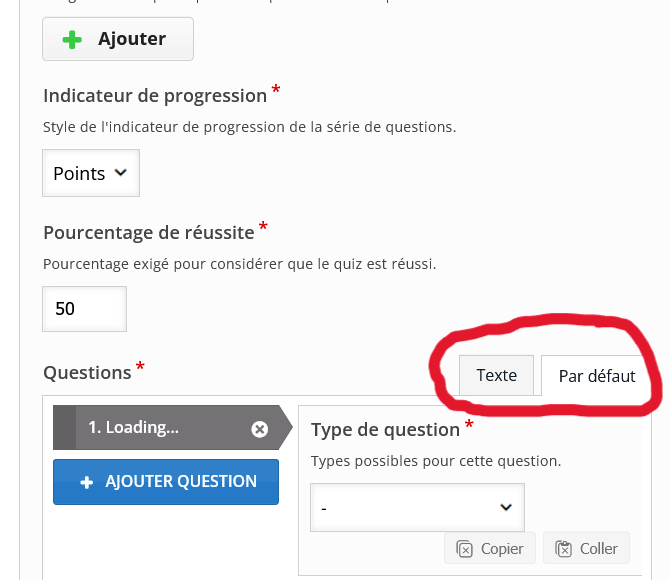This screenshot has width=670, height=580.
Task: Click the Pourcentage de réussite label
Action: coord(149,233)
